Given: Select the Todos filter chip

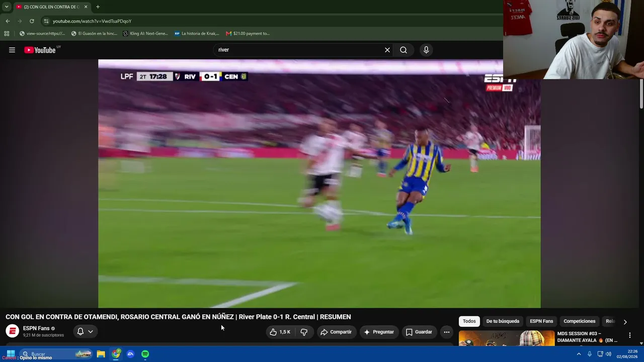Looking at the screenshot, I should coord(469,321).
